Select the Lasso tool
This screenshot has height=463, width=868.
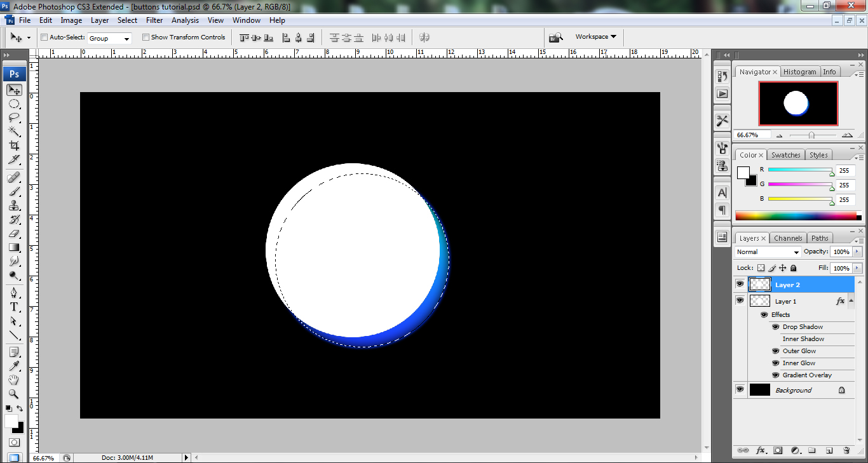[x=14, y=116]
